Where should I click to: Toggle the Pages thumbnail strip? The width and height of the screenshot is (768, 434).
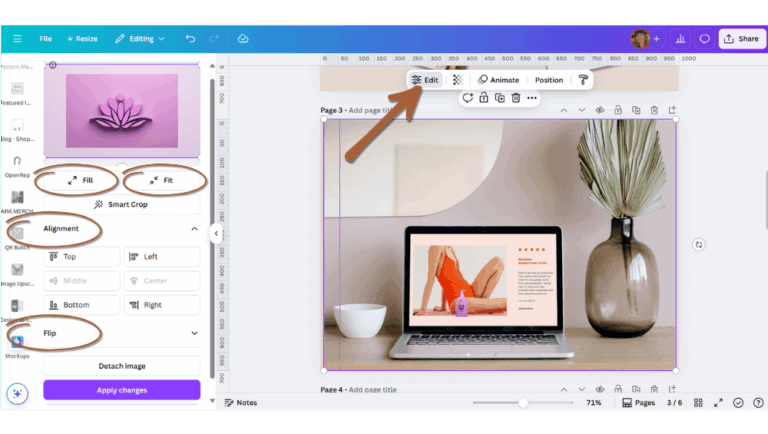point(638,403)
